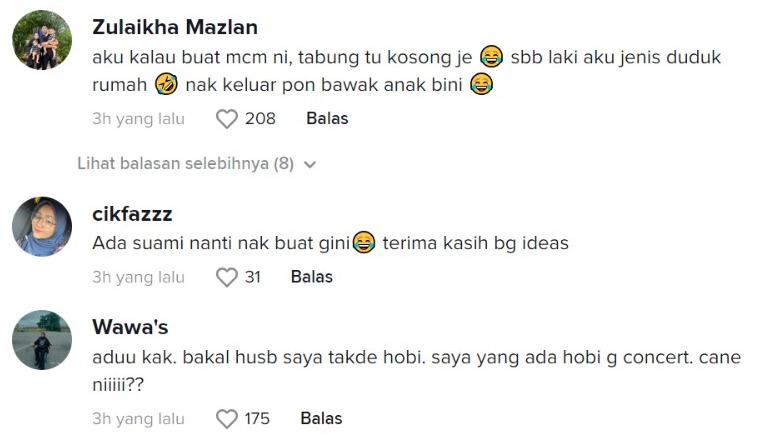Like cikfazzz's comment with the heart icon
This screenshot has height=441, width=761.
coord(227,277)
